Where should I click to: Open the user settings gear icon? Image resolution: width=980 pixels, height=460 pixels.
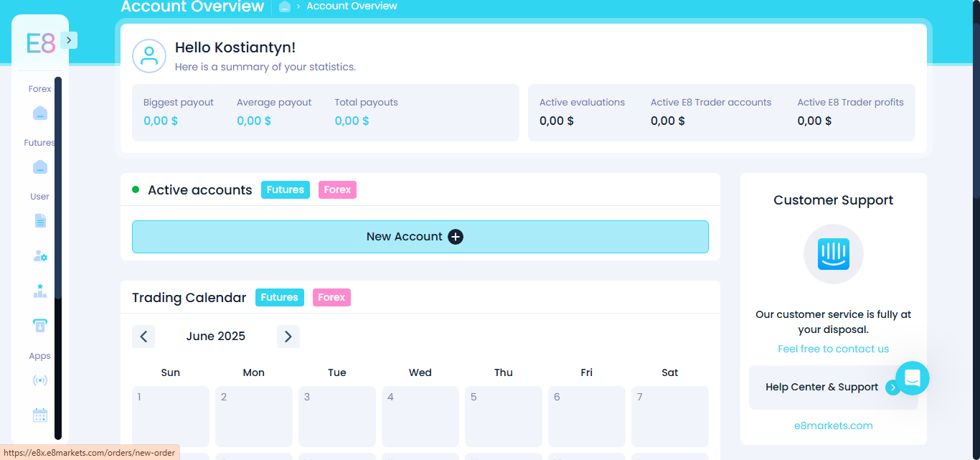pyautogui.click(x=40, y=255)
